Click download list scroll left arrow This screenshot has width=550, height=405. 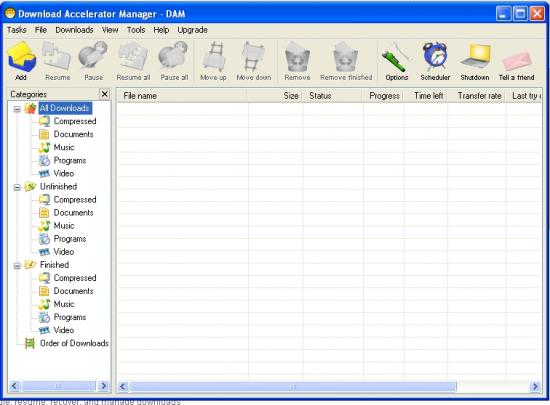coord(123,386)
